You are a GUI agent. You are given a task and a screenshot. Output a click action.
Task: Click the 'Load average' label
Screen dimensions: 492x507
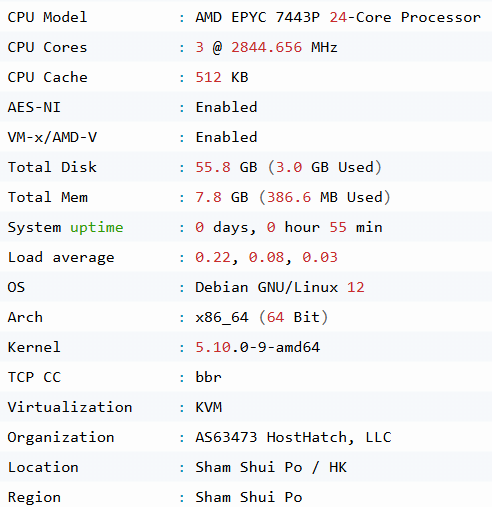point(61,258)
